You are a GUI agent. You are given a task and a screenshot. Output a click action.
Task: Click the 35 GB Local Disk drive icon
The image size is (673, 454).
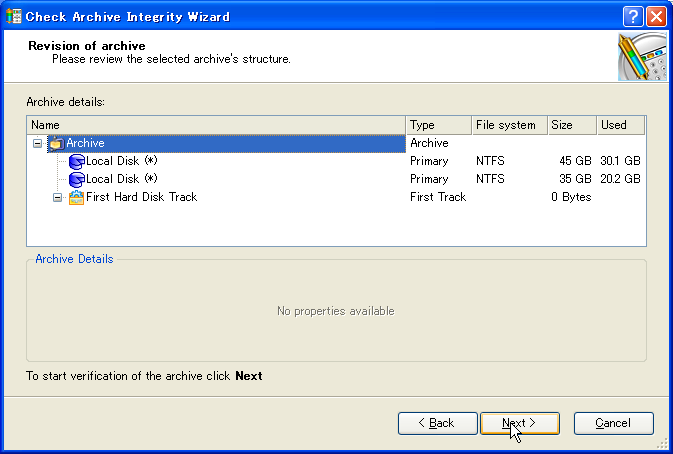click(77, 179)
